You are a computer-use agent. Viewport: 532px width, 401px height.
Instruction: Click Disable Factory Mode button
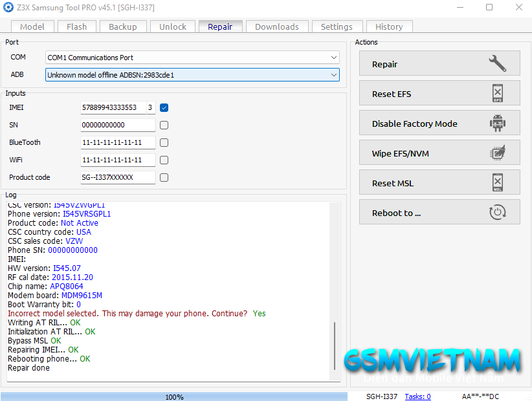click(439, 123)
